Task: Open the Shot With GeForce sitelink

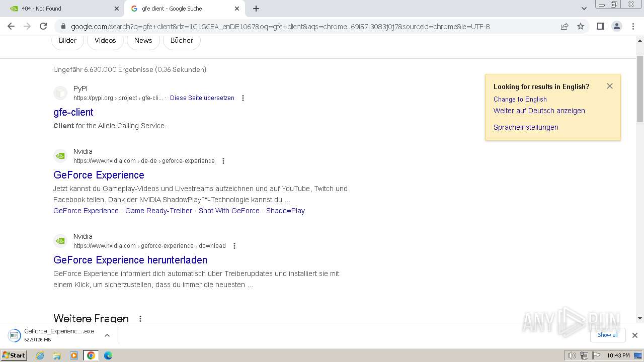Action: [229, 211]
